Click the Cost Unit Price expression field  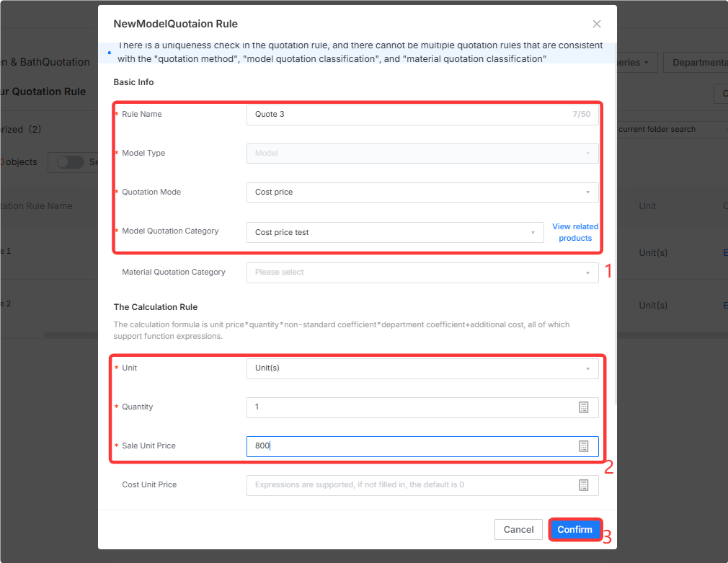point(422,485)
